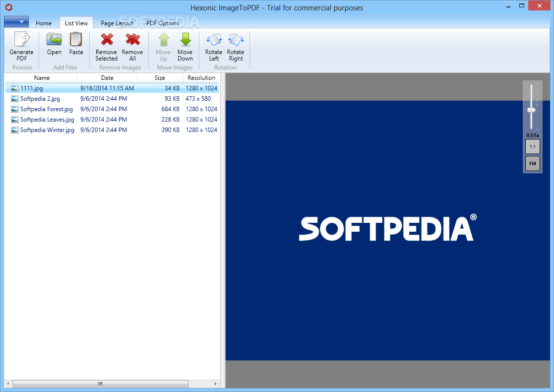Click the 0.51x zoom value label
The height and width of the screenshot is (392, 554).
[533, 135]
